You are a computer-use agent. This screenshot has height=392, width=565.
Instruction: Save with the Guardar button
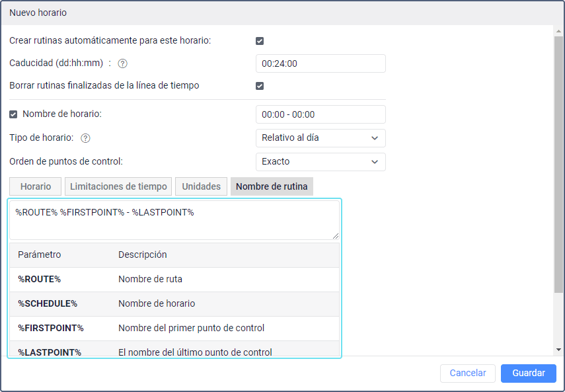click(529, 373)
